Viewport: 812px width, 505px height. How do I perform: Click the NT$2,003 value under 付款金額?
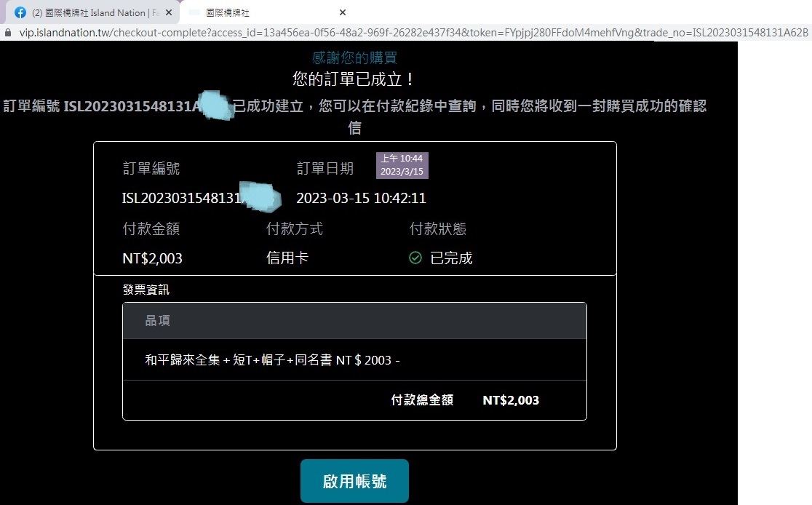pos(152,258)
